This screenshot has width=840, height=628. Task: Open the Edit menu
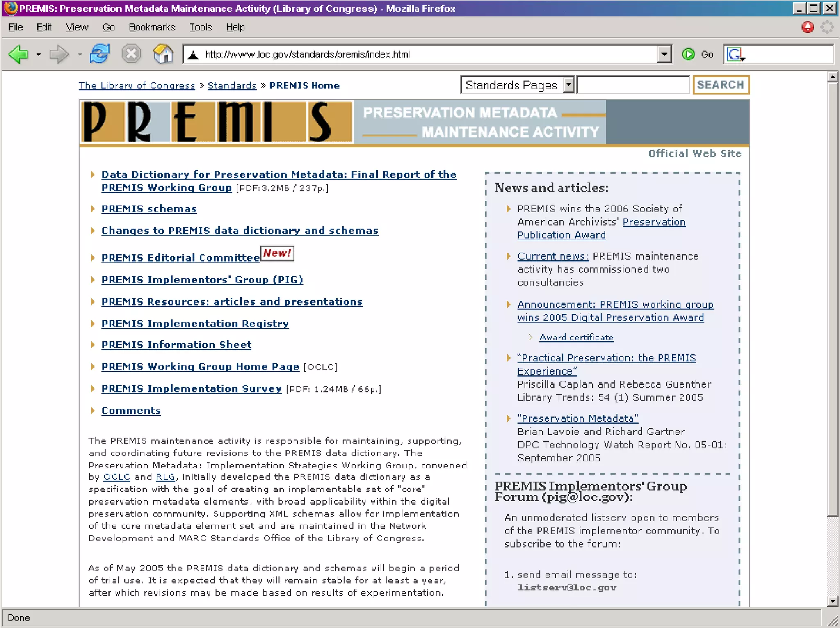44,27
